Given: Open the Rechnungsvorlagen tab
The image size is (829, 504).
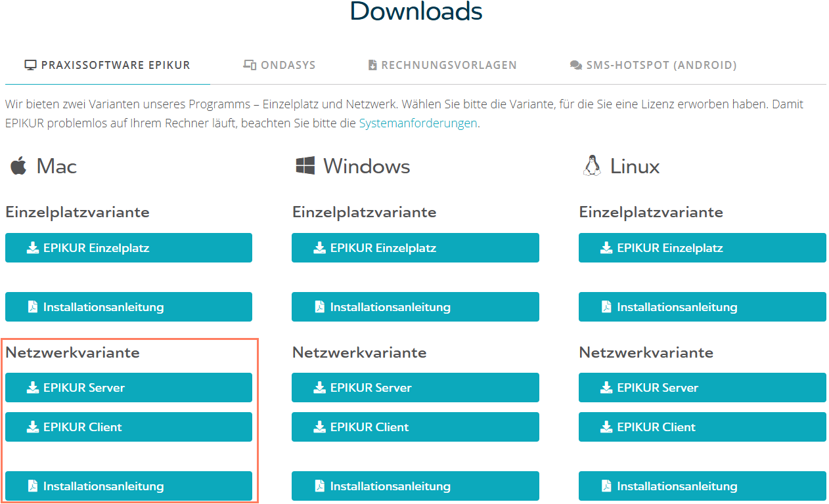Looking at the screenshot, I should pyautogui.click(x=442, y=65).
